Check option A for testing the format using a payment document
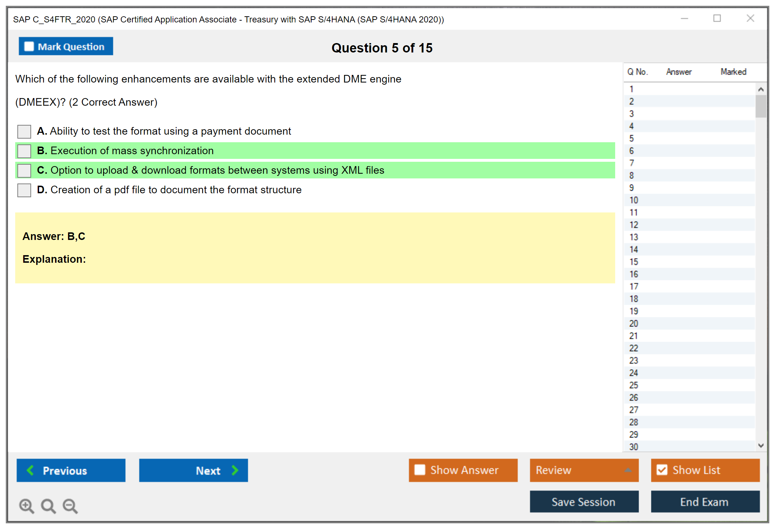 point(24,131)
